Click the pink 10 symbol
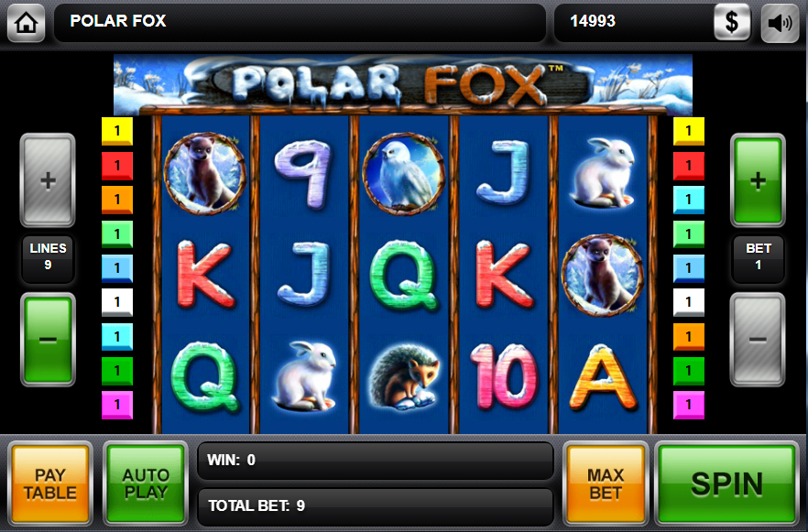The width and height of the screenshot is (808, 532). click(504, 377)
